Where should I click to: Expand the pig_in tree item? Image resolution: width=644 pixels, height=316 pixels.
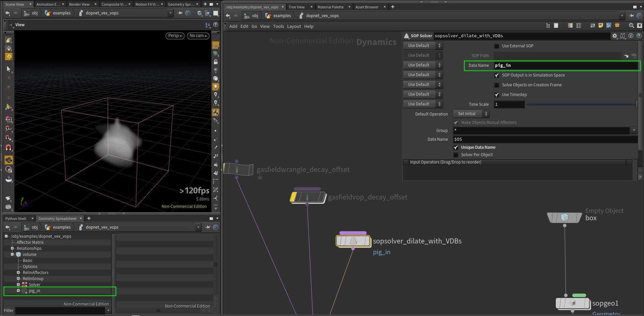(18, 291)
